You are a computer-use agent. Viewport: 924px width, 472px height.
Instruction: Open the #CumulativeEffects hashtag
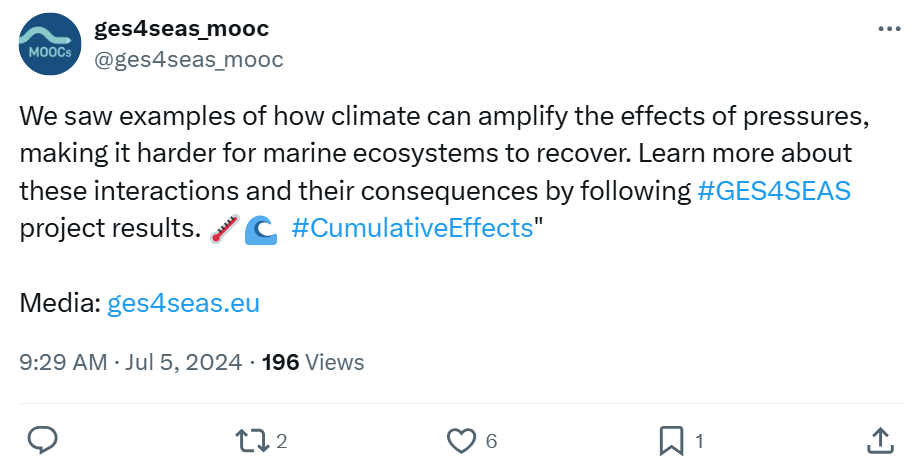[412, 228]
